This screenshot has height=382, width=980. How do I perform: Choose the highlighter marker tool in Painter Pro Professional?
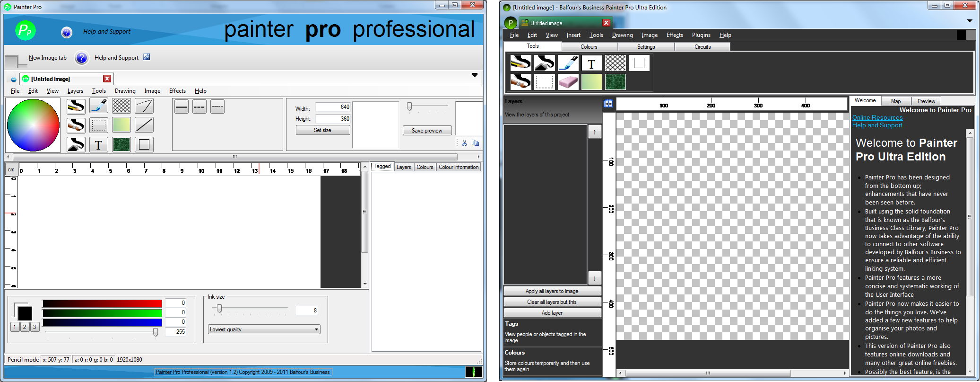click(98, 106)
